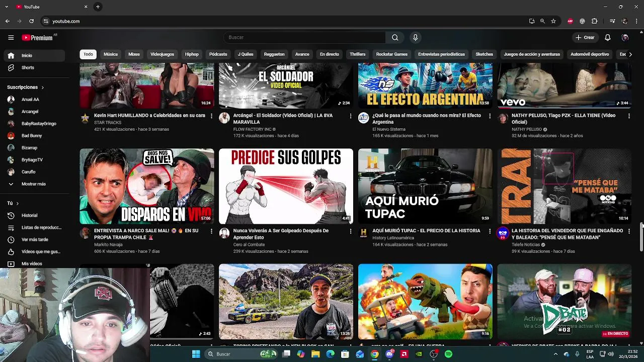Open Telefe Noticias channel link
This screenshot has width=644, height=362.
[526, 245]
